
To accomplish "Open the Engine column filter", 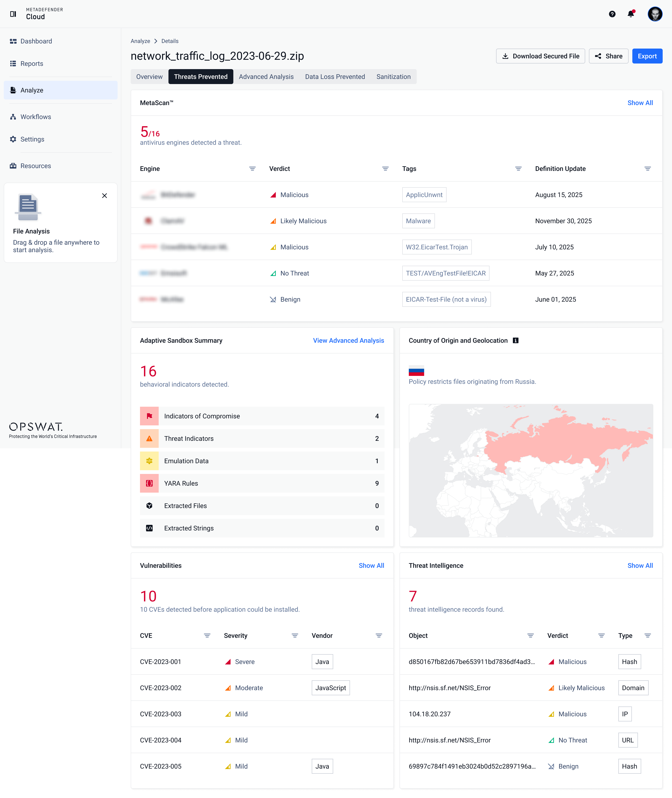I will pyautogui.click(x=252, y=168).
